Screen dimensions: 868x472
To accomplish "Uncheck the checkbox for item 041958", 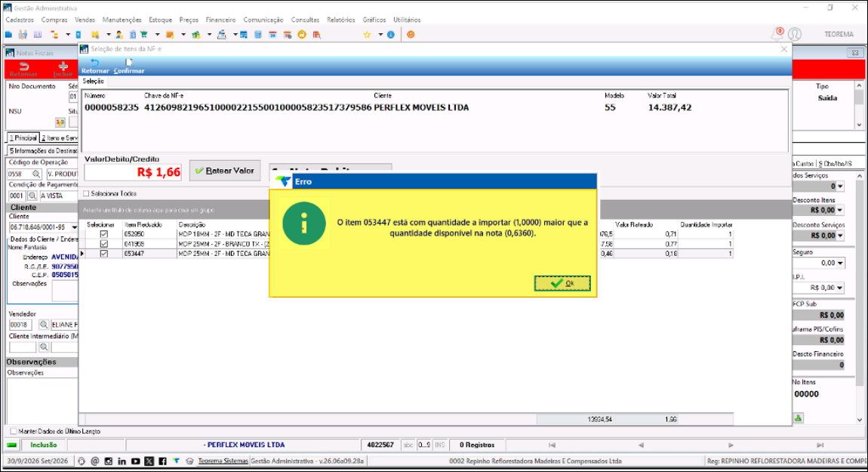I will pyautogui.click(x=103, y=244).
